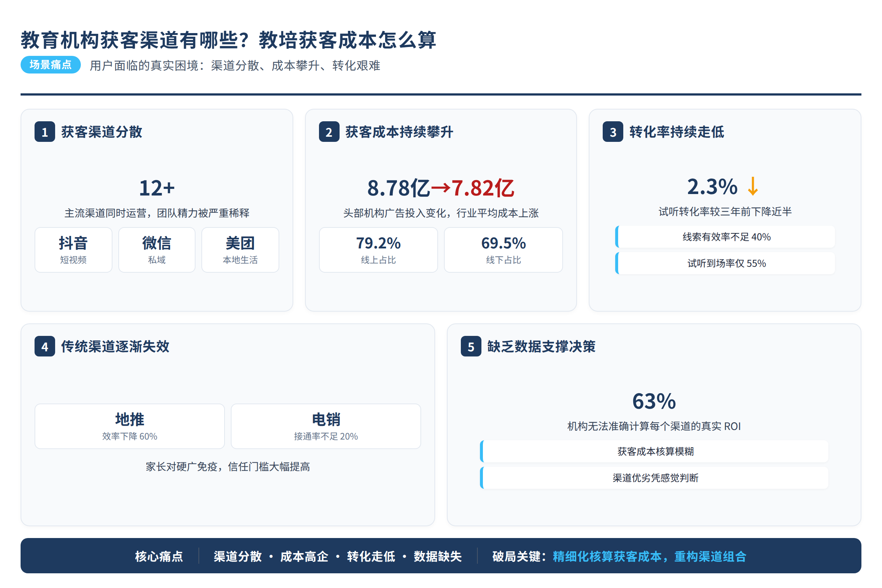Click heading 转化率持续走低
This screenshot has height=588, width=882.
(677, 132)
